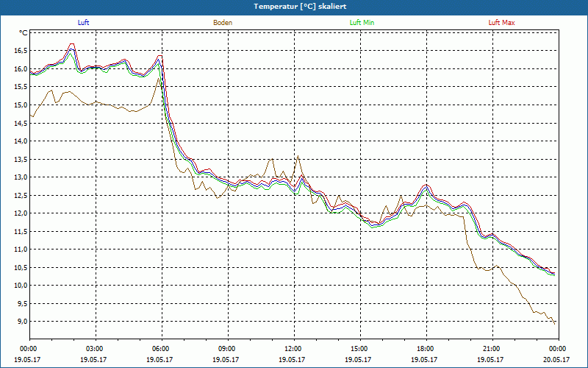588x368 pixels.
Task: Click the 12:00 time axis label
Action: point(292,348)
